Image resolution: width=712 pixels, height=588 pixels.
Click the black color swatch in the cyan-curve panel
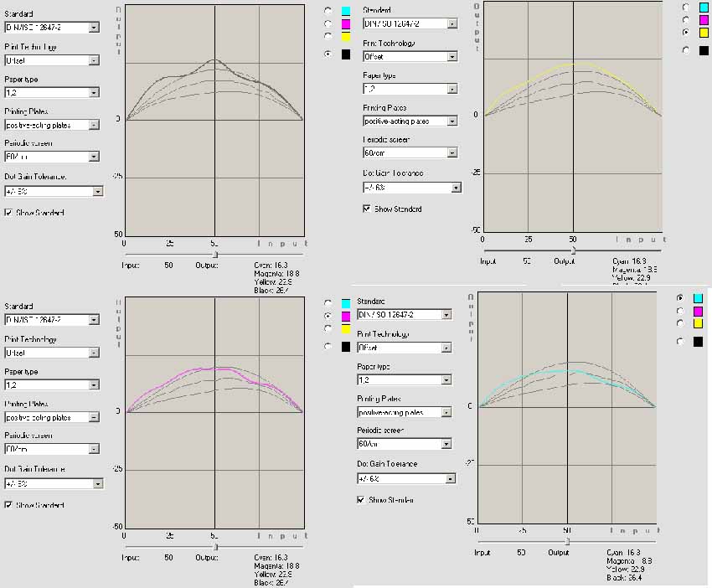coord(698,342)
